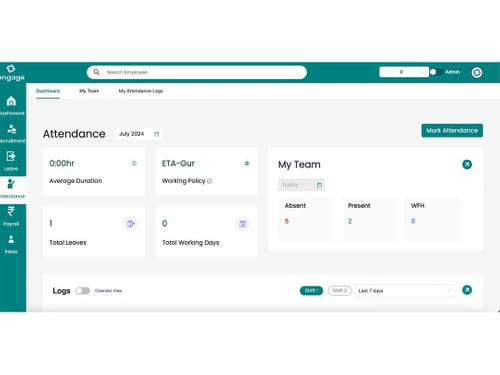Click the Search Employee input field
Viewport: 500px width, 375px height.
(x=197, y=72)
